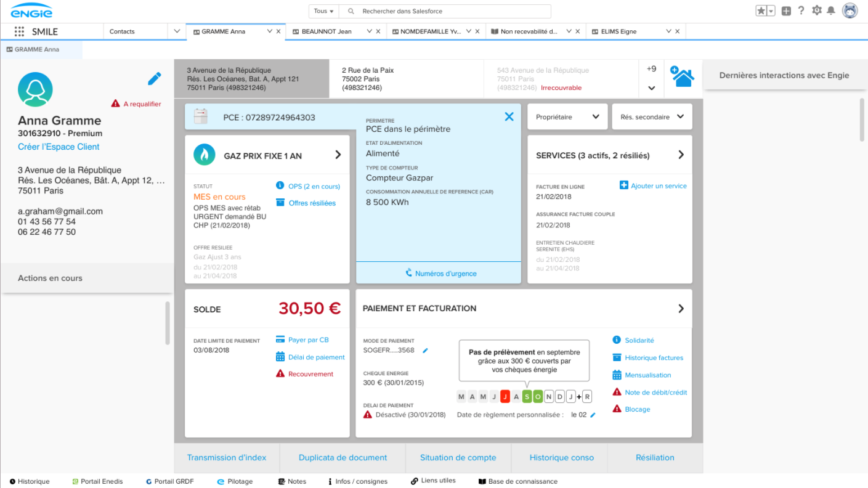Click the favorites star icon
The width and height of the screenshot is (868, 488).
point(761,10)
